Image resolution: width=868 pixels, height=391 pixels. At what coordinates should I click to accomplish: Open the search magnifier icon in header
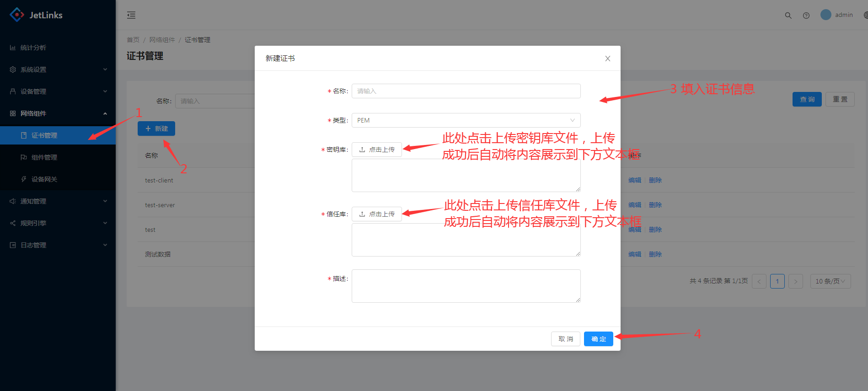(788, 15)
